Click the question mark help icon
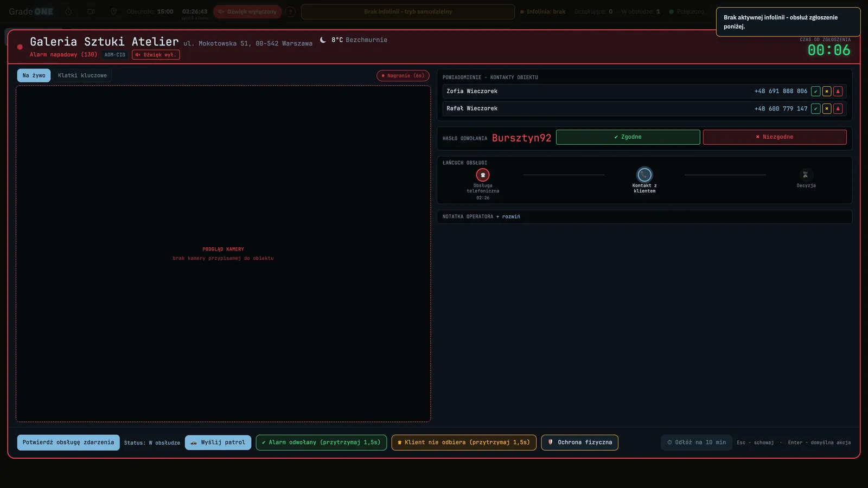The width and height of the screenshot is (868, 488). (x=291, y=11)
